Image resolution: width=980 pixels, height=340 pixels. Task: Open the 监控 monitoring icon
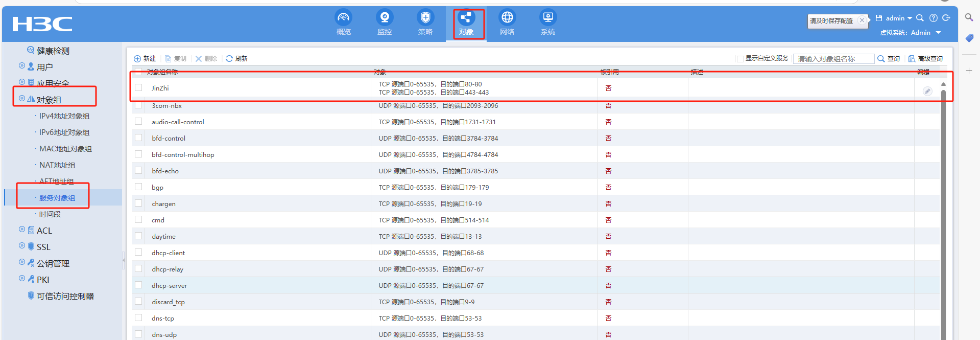(x=384, y=18)
